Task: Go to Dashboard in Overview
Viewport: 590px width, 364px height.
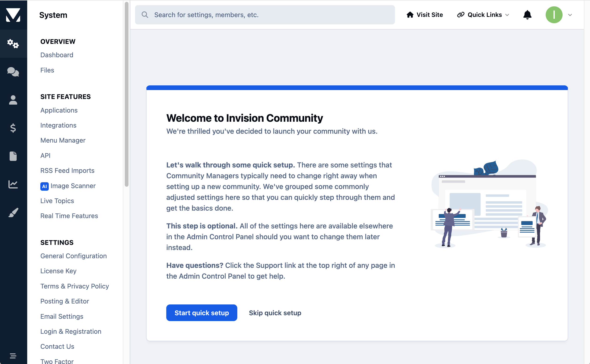Action: (x=57, y=55)
